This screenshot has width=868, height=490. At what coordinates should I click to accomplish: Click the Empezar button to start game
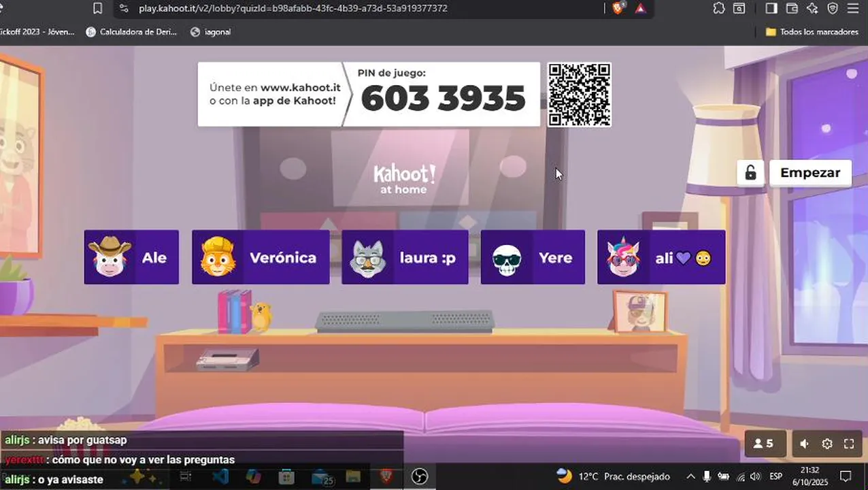809,173
